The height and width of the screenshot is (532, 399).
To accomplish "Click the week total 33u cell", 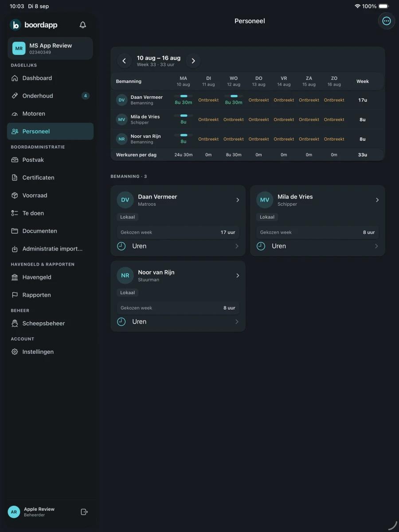I will (x=363, y=155).
